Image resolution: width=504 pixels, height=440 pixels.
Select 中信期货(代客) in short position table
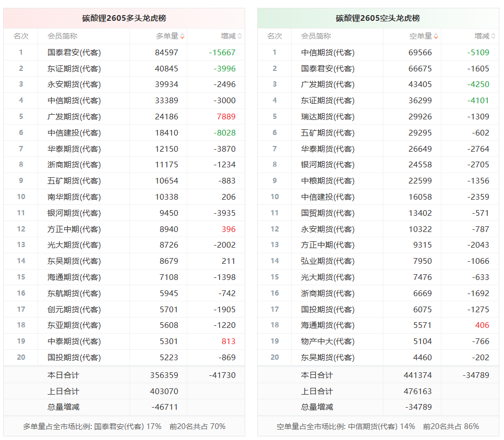tap(328, 52)
